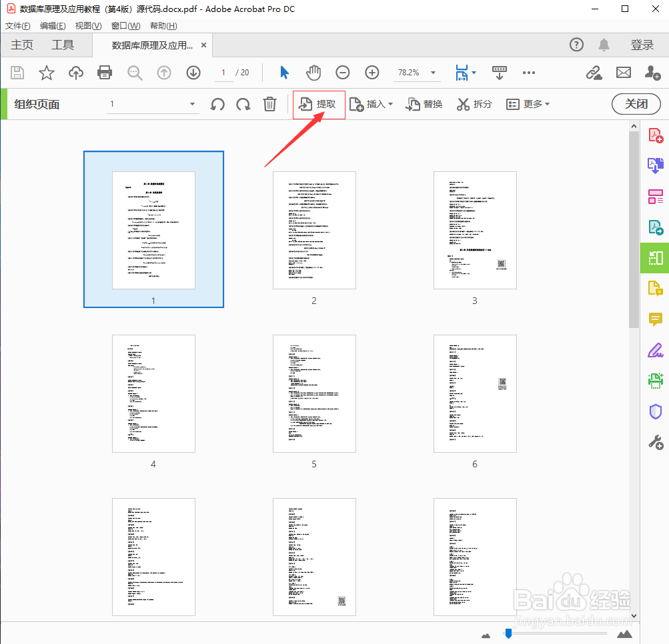Open the 编辑(E) menu

point(53,26)
